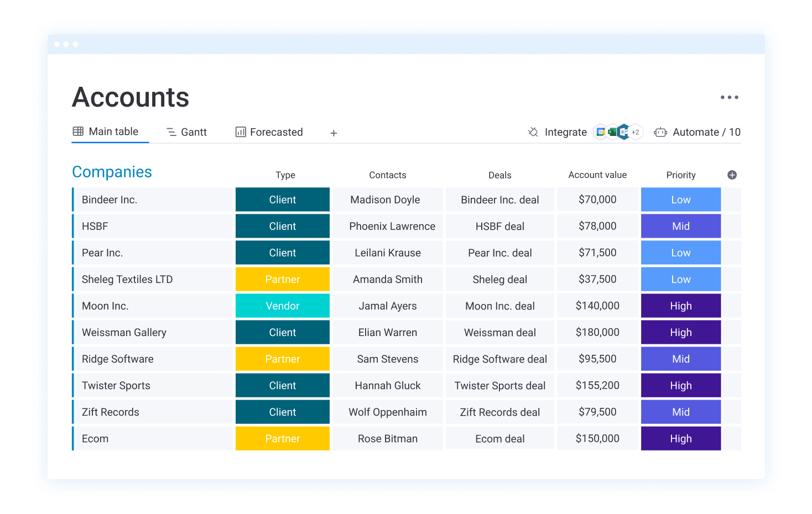Change Ecom High priority status
Image resolution: width=812 pixels, height=514 pixels.
(x=681, y=438)
